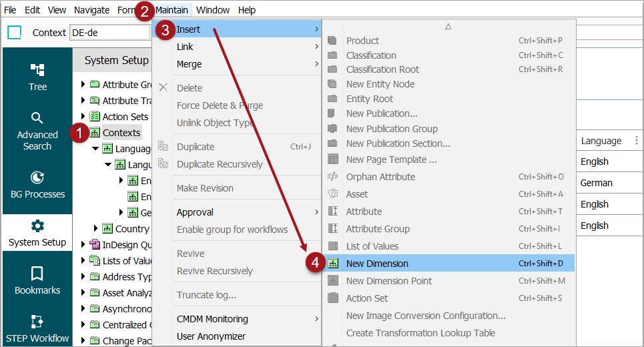Click the New Dimension icon

pyautogui.click(x=333, y=263)
